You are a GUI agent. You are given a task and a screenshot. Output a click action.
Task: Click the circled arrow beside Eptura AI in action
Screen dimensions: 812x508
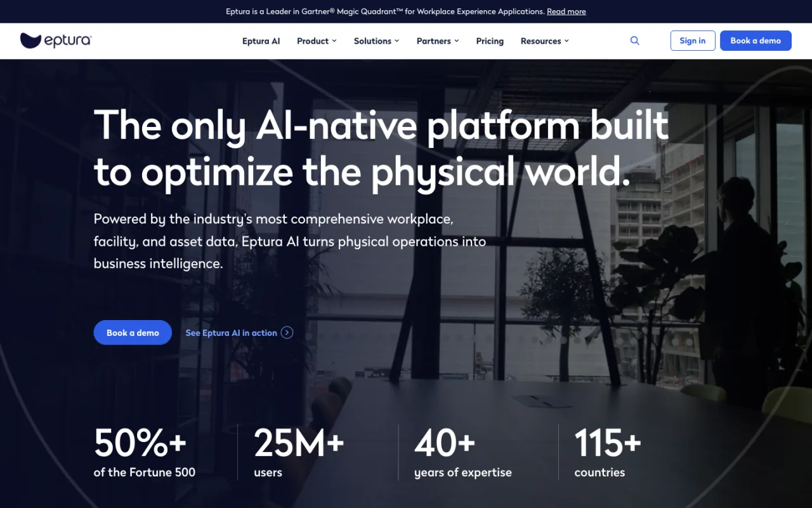pos(287,333)
